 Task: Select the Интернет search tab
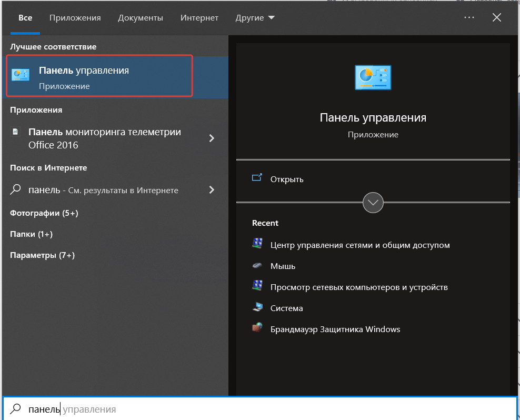tap(199, 18)
